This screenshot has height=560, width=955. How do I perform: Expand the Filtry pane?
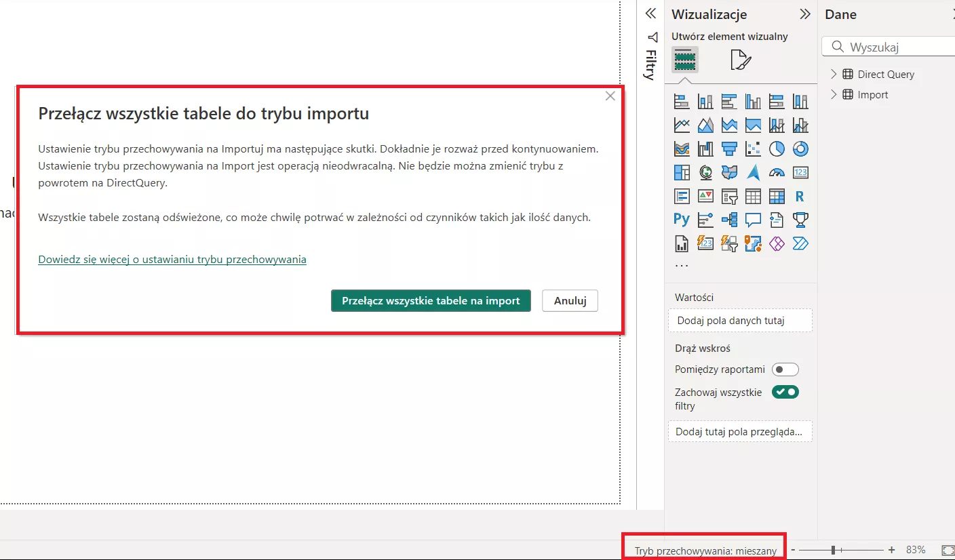pyautogui.click(x=650, y=14)
